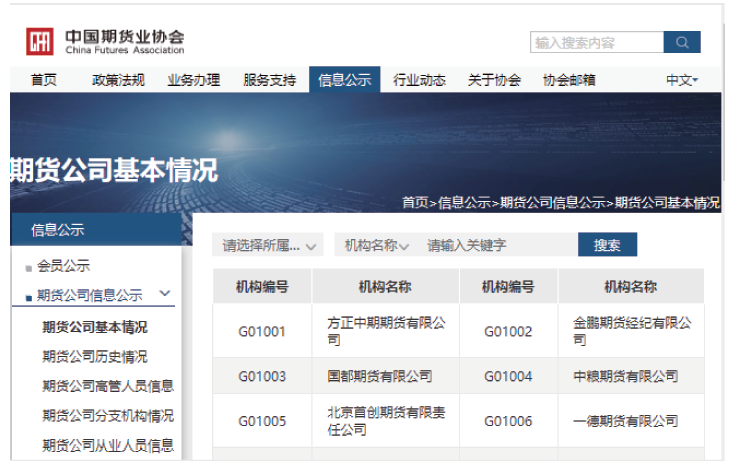Open 期货公司分支机构情况 in the sidebar
The height and width of the screenshot is (468, 730).
[x=108, y=415]
